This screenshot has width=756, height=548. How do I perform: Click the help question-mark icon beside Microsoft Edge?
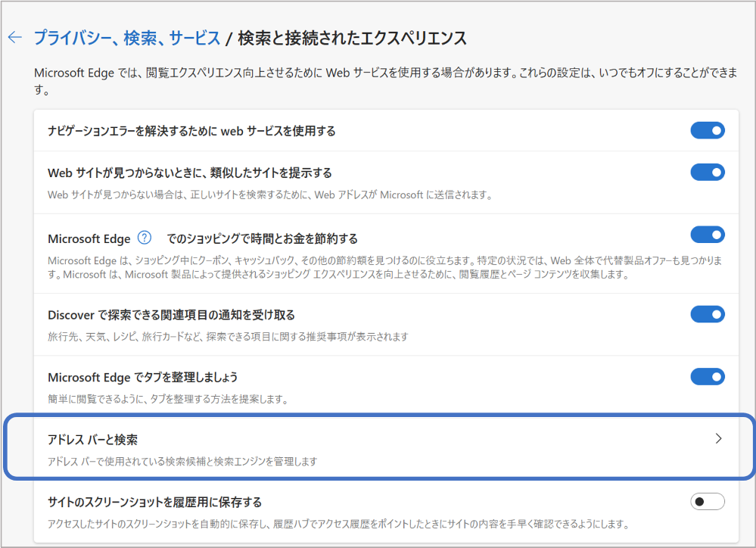(x=144, y=238)
